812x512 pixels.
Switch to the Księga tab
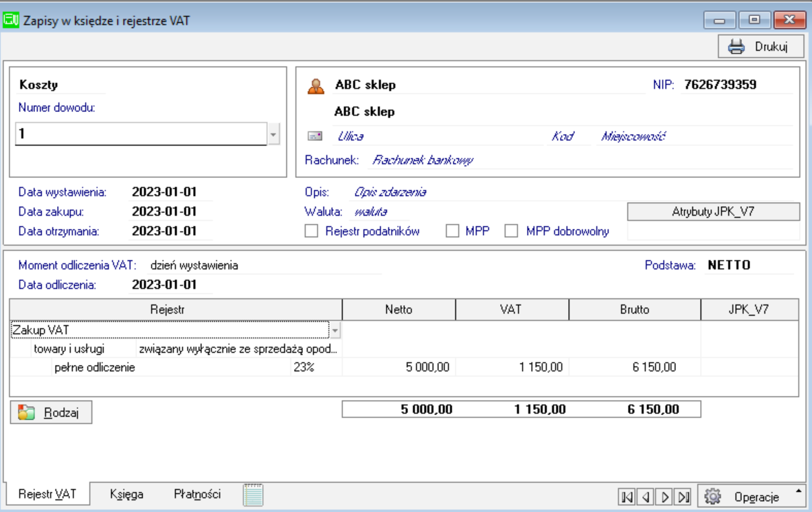[x=126, y=494]
